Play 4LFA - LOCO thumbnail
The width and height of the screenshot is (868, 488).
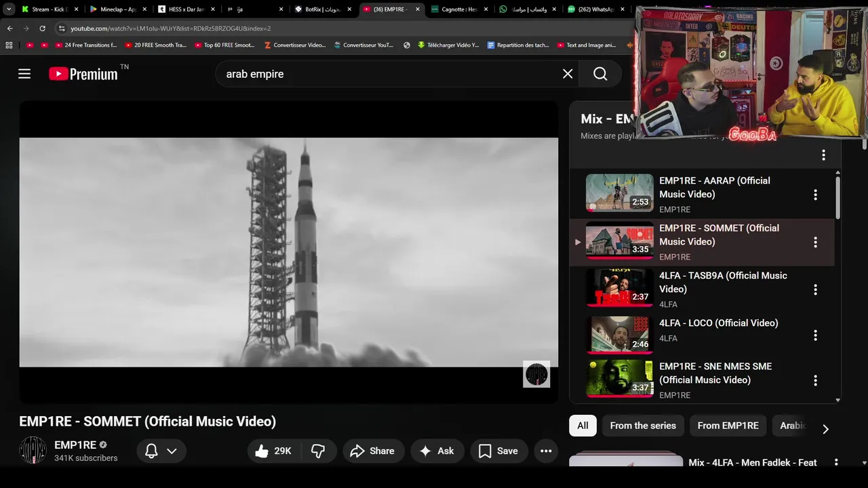tap(620, 335)
